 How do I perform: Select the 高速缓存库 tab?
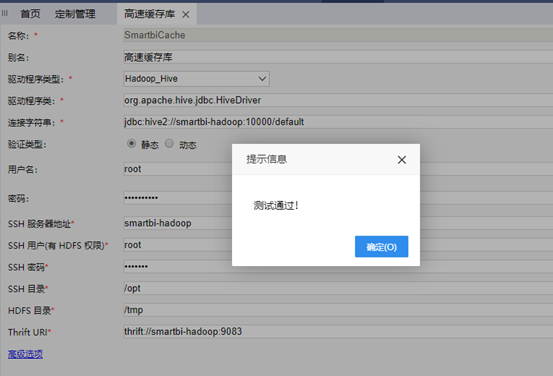pyautogui.click(x=150, y=14)
